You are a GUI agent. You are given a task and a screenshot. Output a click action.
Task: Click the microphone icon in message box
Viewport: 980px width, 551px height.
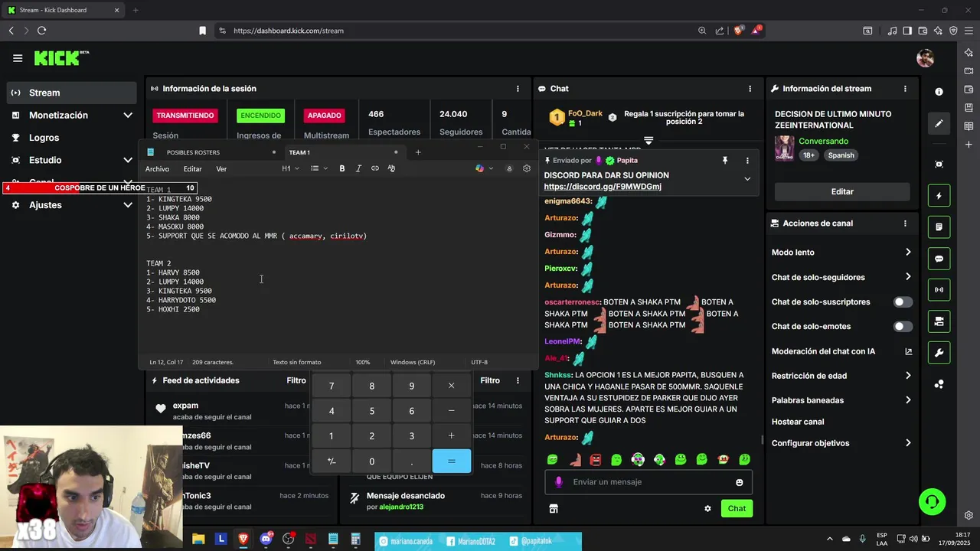pos(559,482)
